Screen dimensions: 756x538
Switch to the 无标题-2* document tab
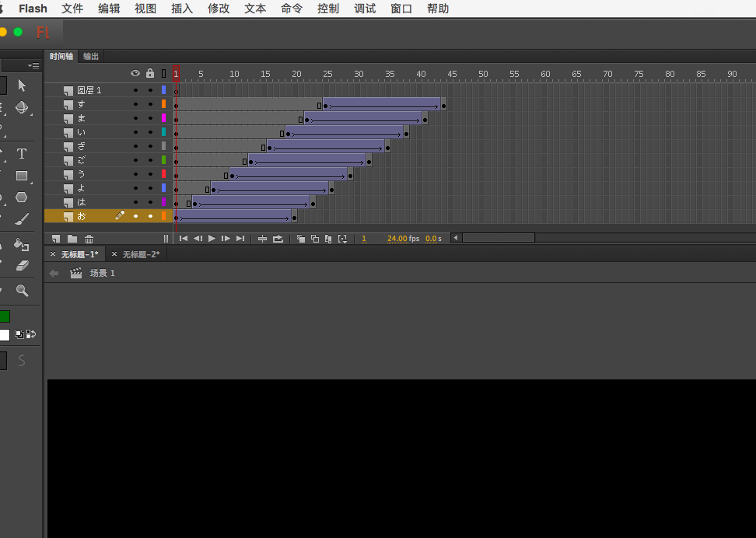pos(141,254)
